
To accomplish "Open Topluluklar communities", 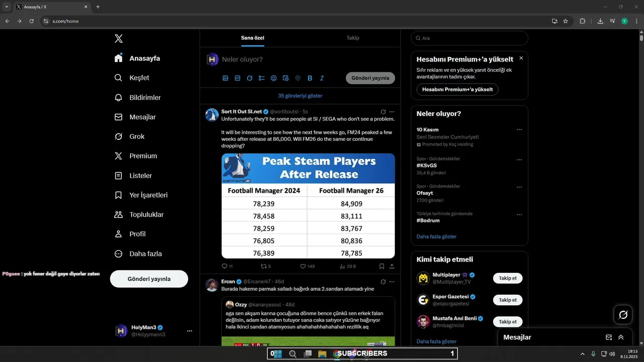I will pos(139,215).
